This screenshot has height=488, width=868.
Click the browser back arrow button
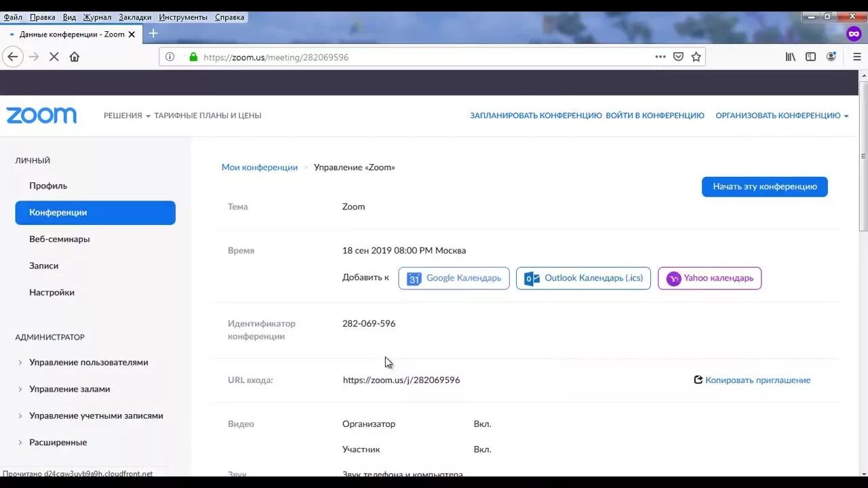[12, 57]
